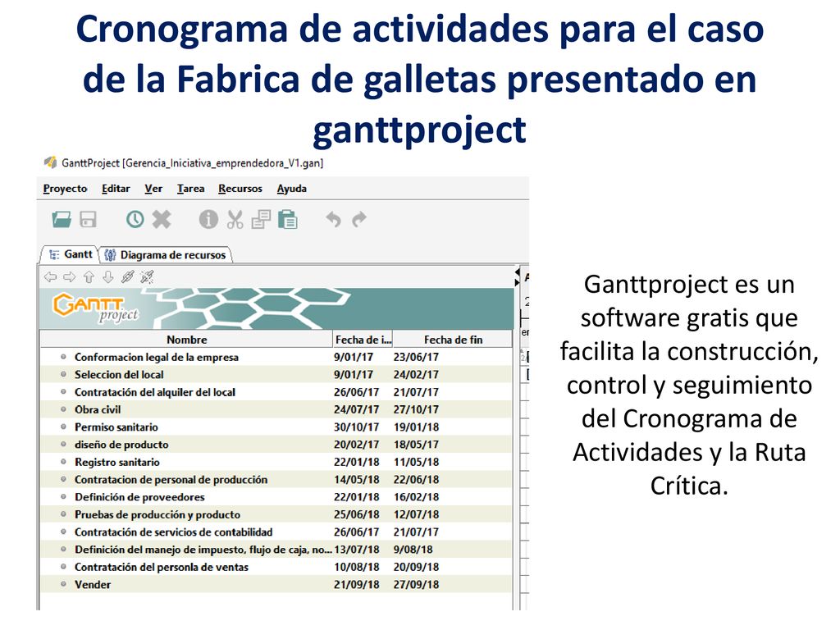Select Contratacion de personal de producción task
This screenshot has width=840, height=630.
(x=171, y=479)
